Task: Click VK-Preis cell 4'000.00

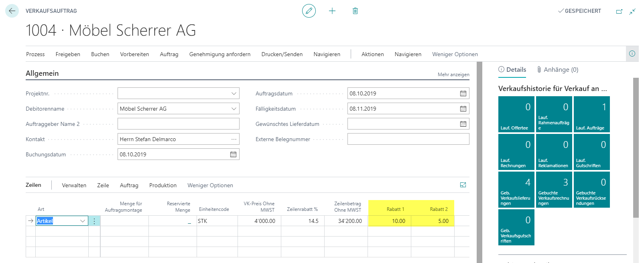Action: [259, 221]
